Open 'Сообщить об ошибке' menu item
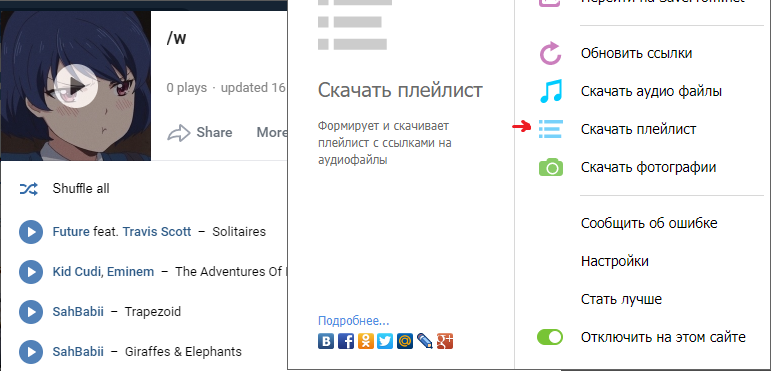The image size is (771, 371). [649, 223]
